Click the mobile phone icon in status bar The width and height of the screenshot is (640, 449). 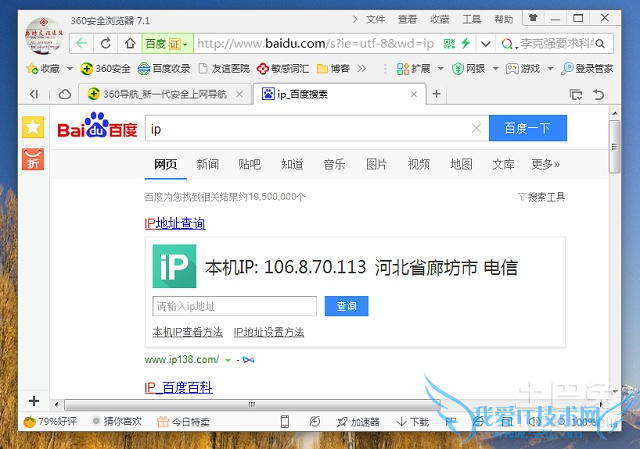pos(284,422)
